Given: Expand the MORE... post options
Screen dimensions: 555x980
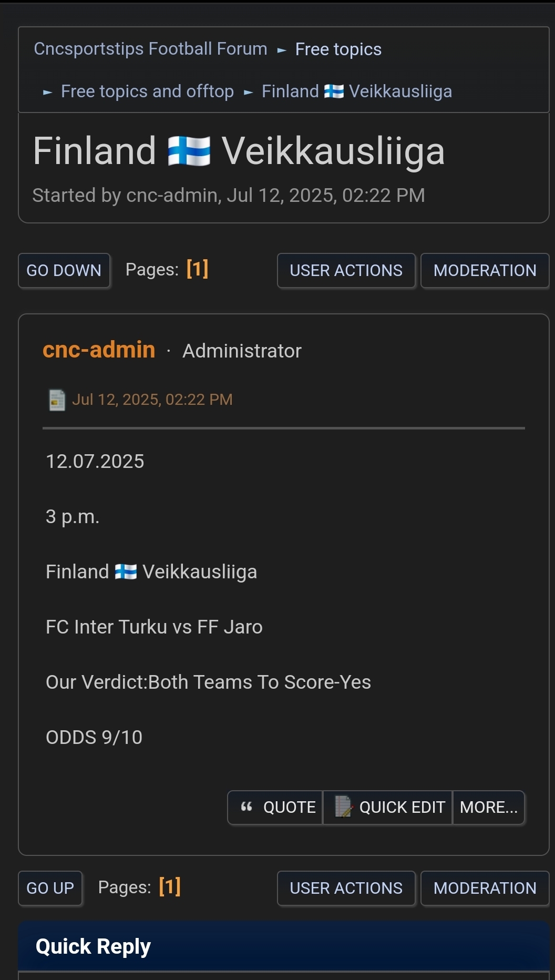Looking at the screenshot, I should pyautogui.click(x=489, y=807).
